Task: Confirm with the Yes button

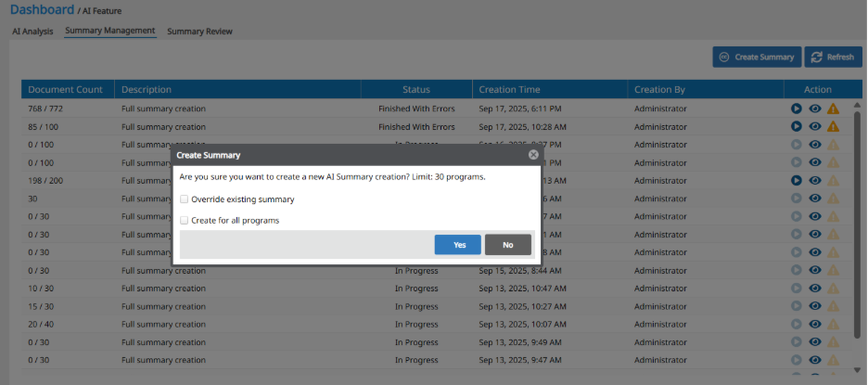Action: [458, 245]
